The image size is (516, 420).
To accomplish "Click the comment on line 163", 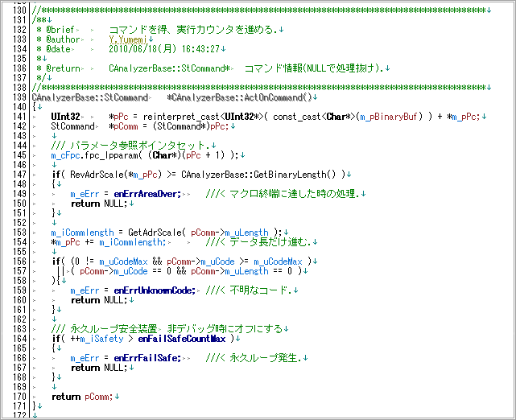I will 167,329.
